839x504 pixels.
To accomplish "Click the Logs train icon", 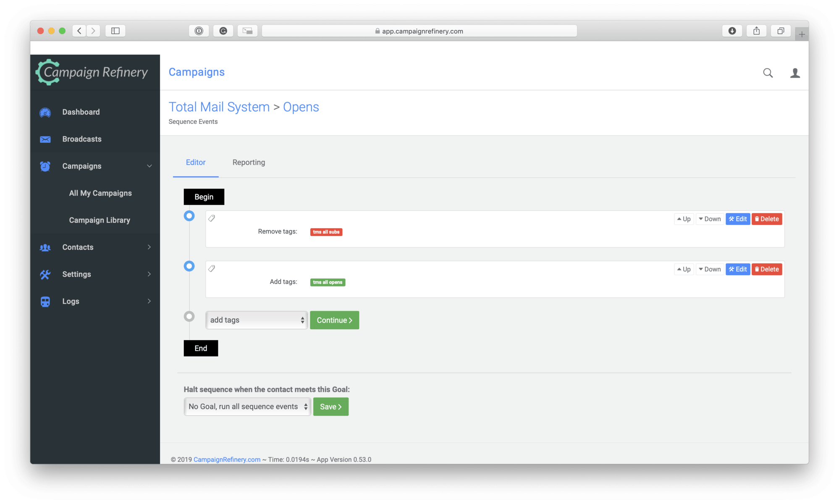I will 45,302.
